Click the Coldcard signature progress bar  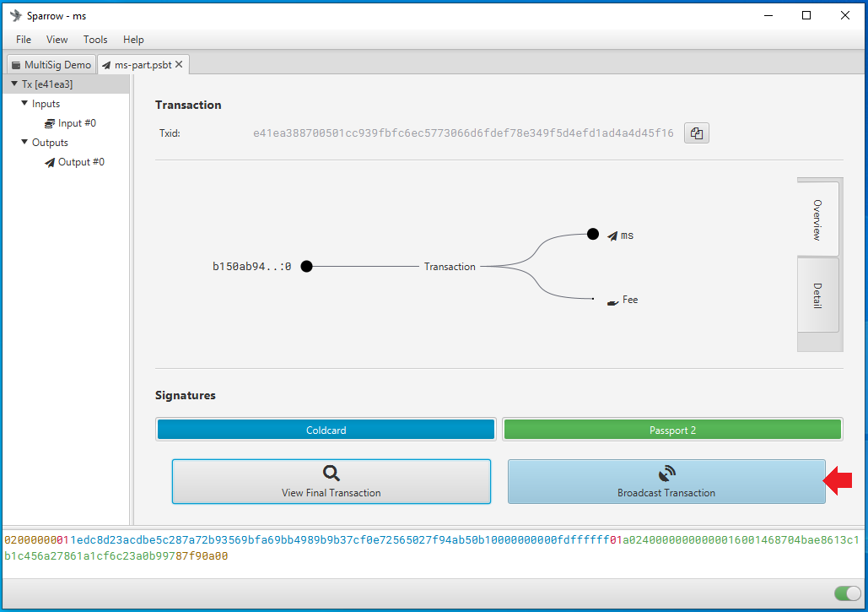(326, 430)
